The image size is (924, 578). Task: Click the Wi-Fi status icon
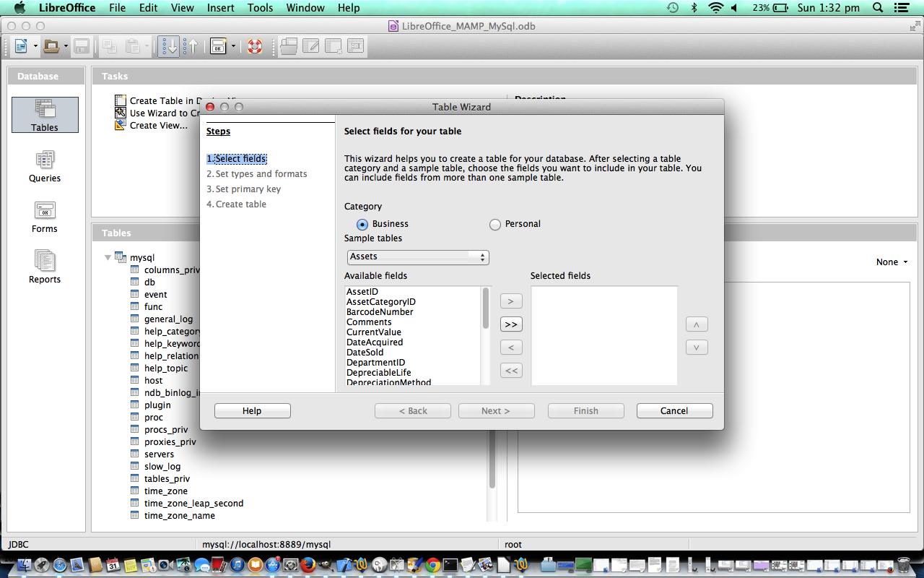pos(715,8)
